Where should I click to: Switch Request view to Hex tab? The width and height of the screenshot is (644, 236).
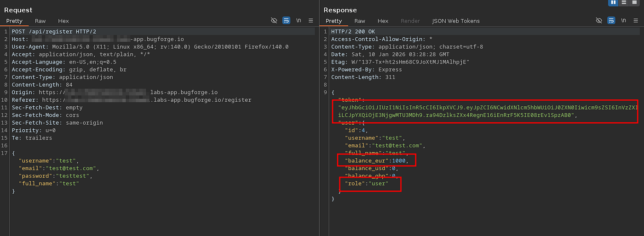click(63, 21)
